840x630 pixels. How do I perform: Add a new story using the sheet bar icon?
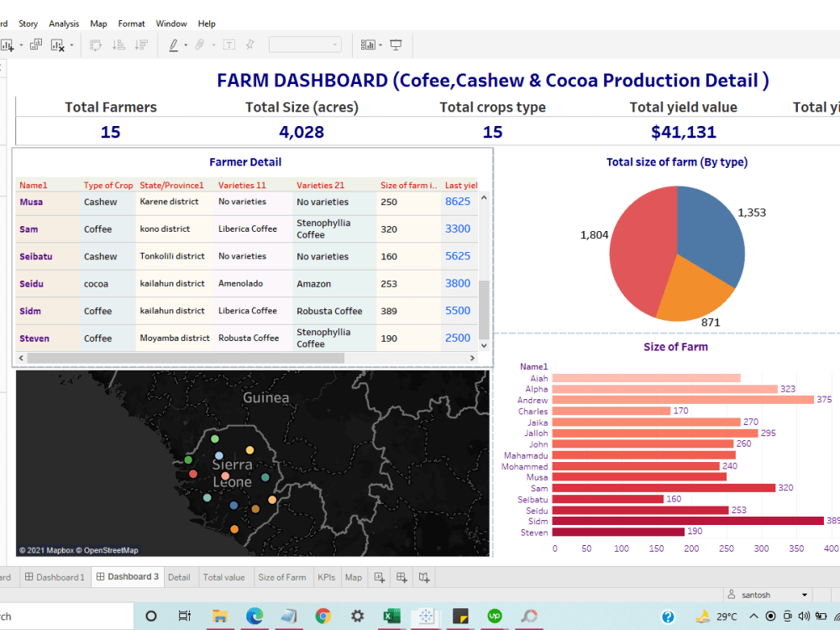424,577
